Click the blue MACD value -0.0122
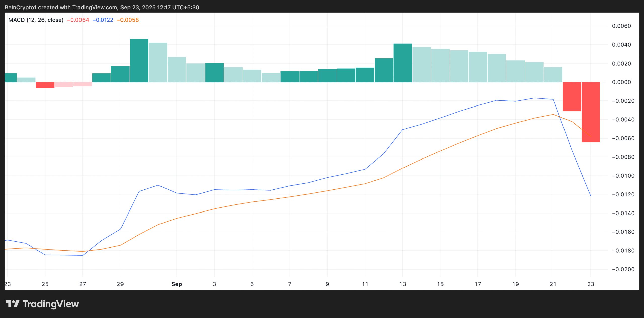 (x=103, y=20)
